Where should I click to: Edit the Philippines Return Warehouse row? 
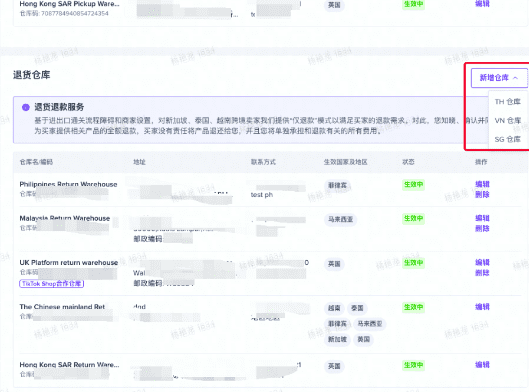click(x=482, y=184)
